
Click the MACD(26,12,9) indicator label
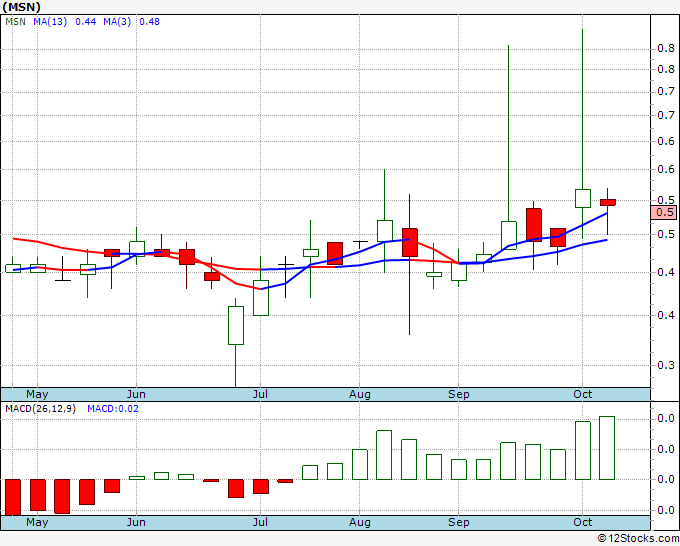[40, 409]
